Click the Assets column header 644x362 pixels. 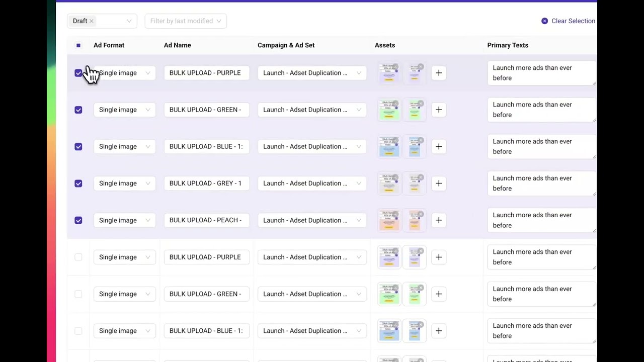(x=385, y=45)
